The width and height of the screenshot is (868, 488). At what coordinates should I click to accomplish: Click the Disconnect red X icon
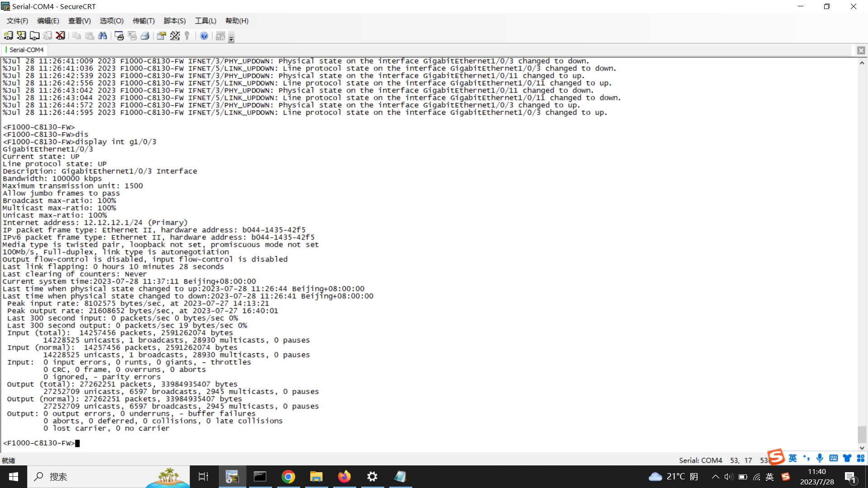(60, 36)
